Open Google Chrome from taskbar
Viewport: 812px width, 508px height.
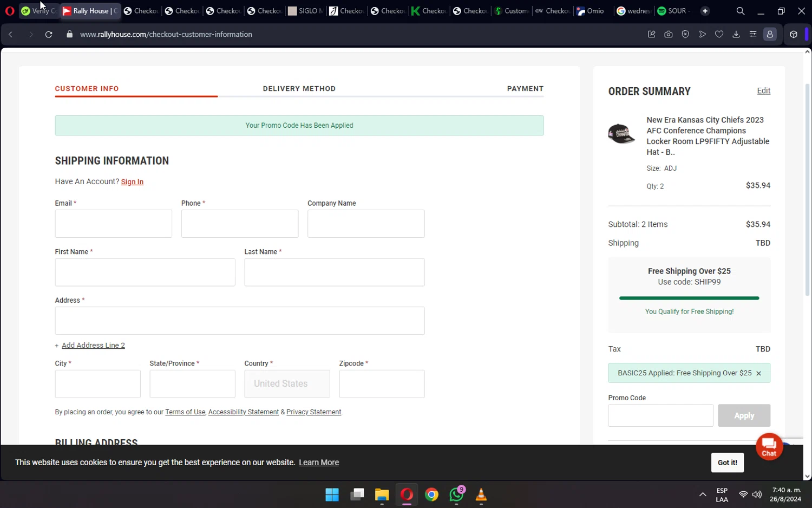pyautogui.click(x=431, y=494)
